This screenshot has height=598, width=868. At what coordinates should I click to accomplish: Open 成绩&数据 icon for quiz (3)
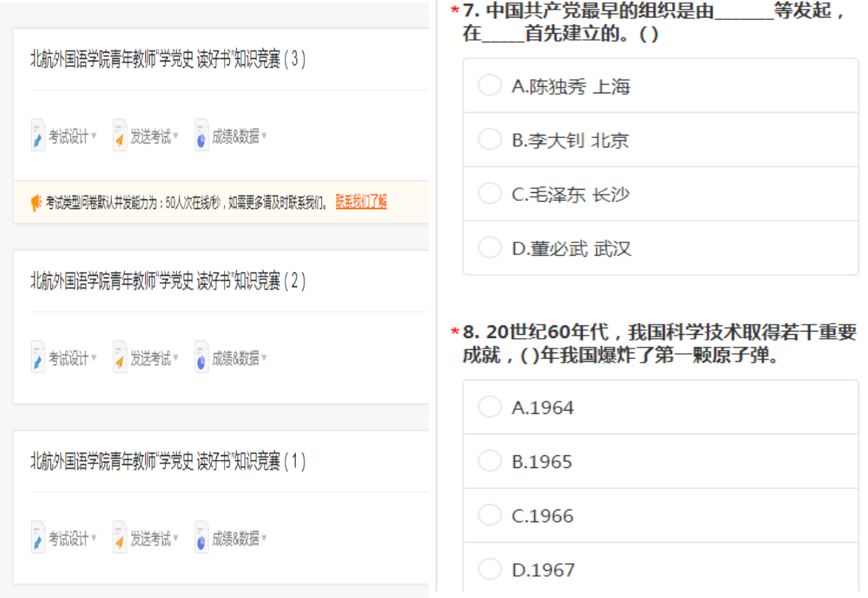(199, 136)
